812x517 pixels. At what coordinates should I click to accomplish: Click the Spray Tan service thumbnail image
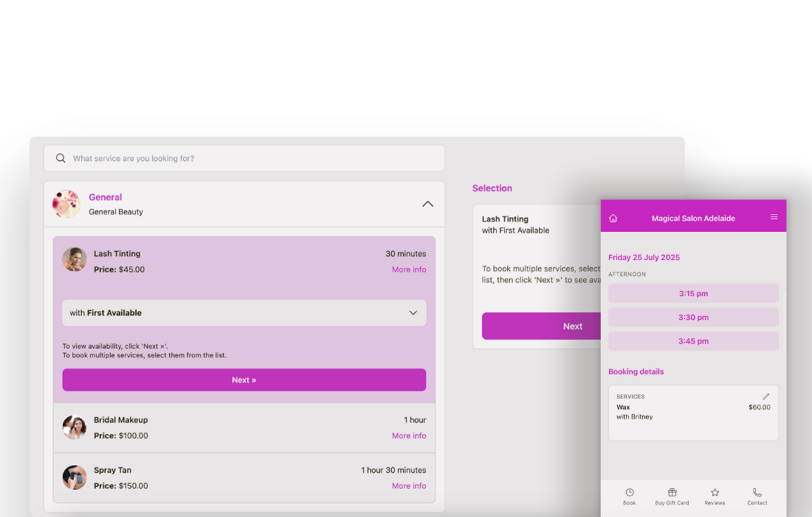pos(75,478)
